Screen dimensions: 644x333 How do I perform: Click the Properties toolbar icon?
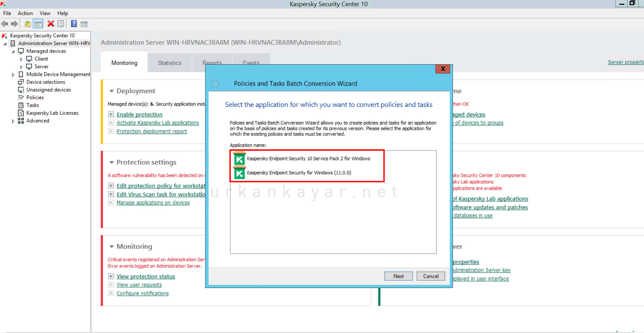point(61,24)
